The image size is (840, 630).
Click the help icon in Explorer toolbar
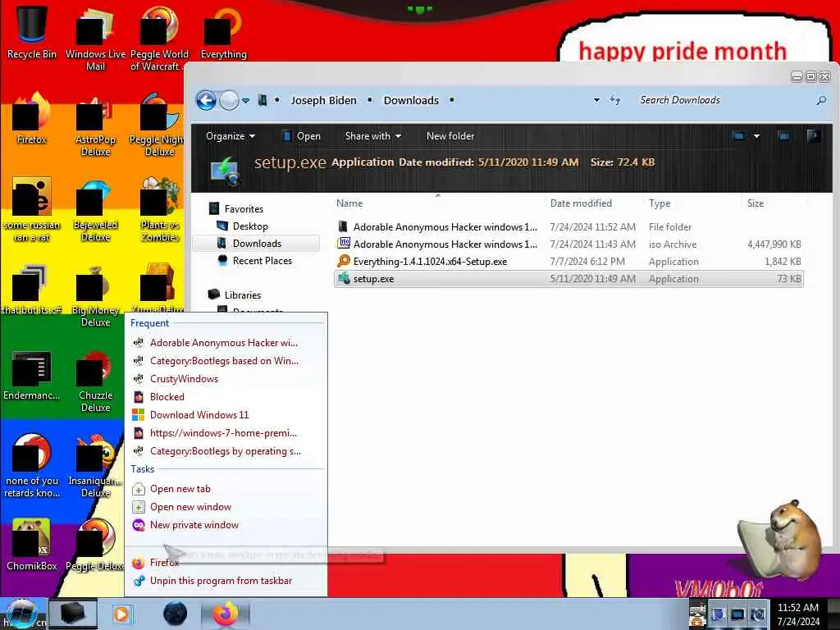(x=813, y=136)
